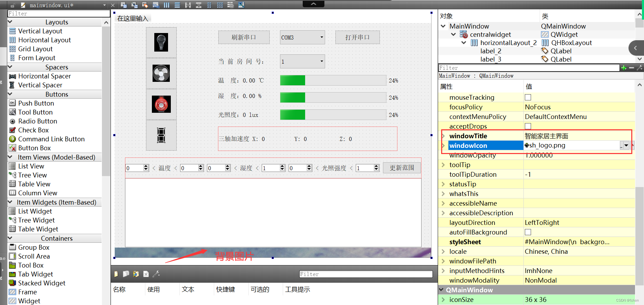Open the room number combo box
The width and height of the screenshot is (644, 305).
[x=302, y=62]
